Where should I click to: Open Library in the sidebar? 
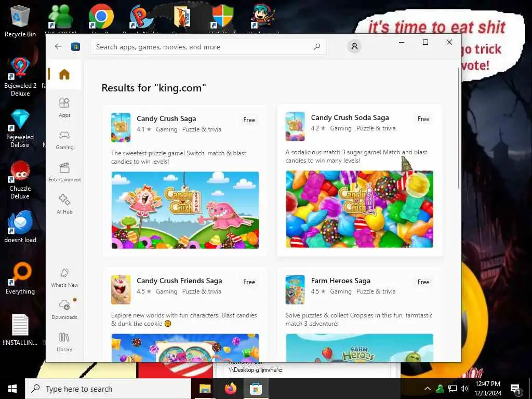64,342
